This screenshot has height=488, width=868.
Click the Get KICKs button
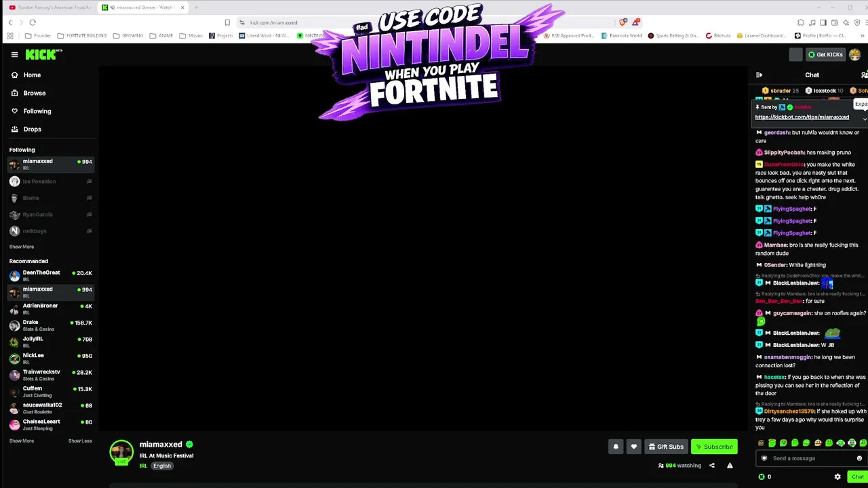825,55
